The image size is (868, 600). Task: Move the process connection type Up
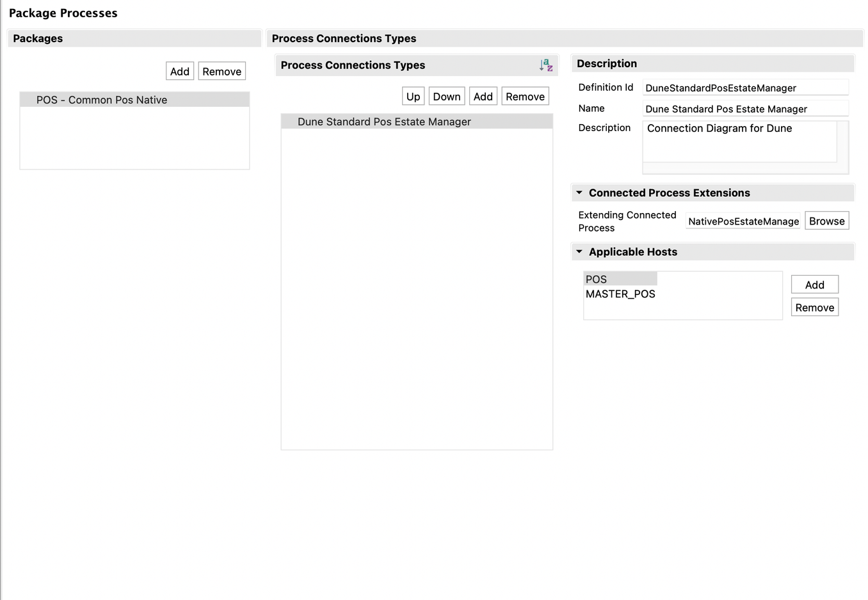pyautogui.click(x=414, y=96)
